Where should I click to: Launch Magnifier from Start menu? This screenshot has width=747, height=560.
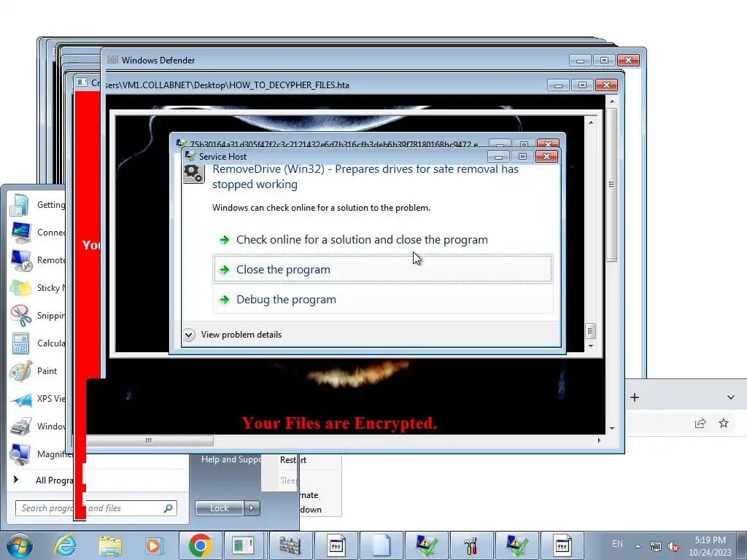40,454
